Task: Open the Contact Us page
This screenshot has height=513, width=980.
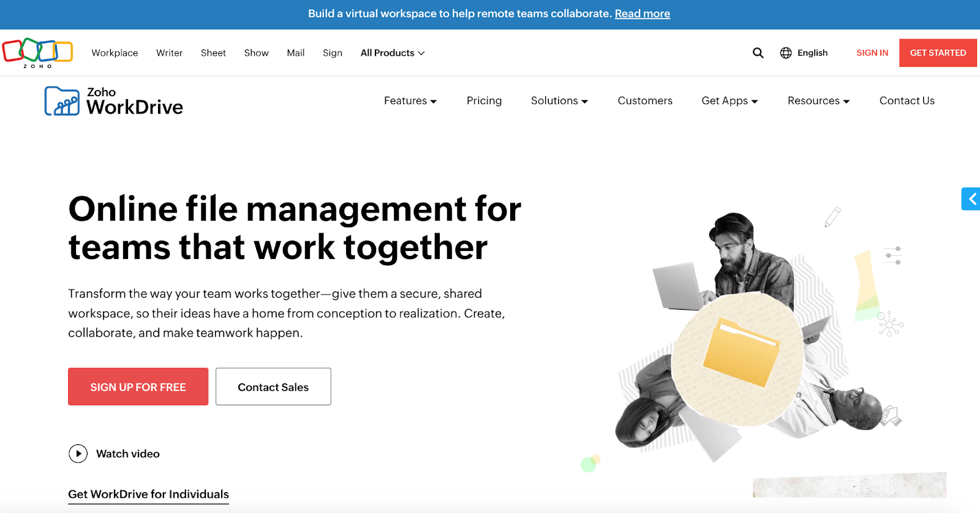Action: point(907,101)
